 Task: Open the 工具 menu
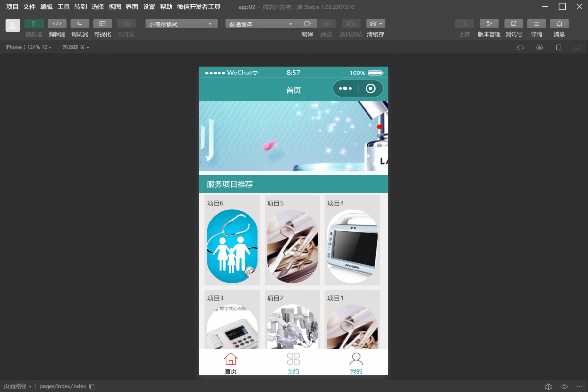point(64,7)
